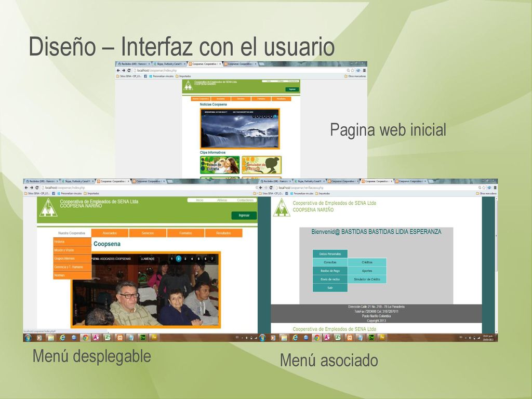Click browser forward arrow in top screenshot
The width and height of the screenshot is (532, 399).
(124, 71)
